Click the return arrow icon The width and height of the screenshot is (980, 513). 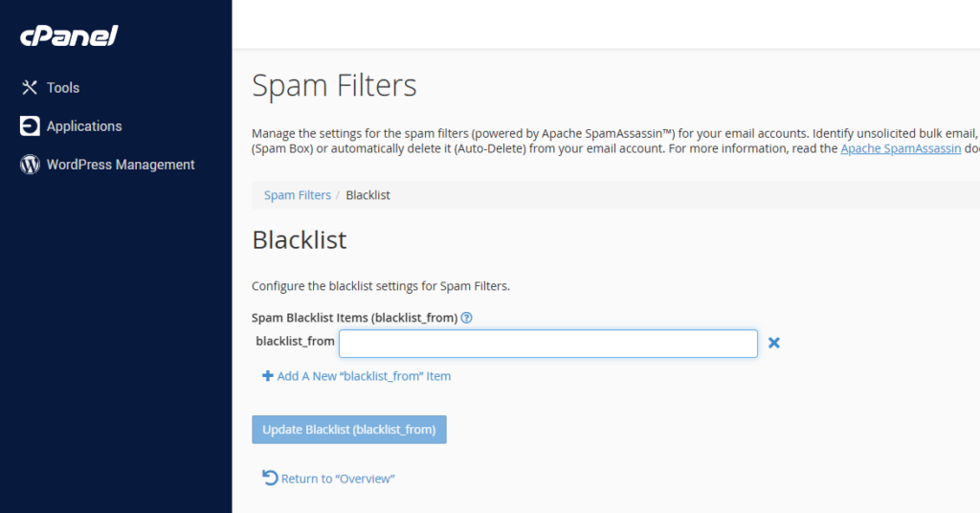pyautogui.click(x=270, y=478)
